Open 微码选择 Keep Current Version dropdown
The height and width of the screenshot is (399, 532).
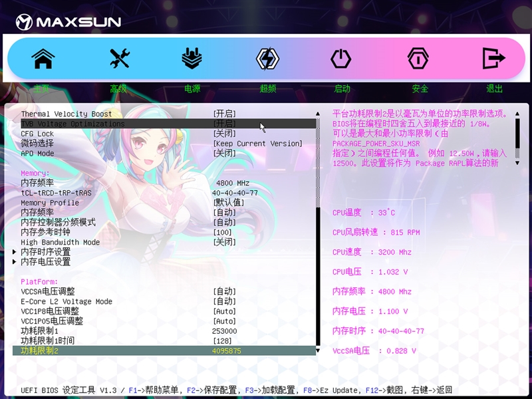coord(257,144)
